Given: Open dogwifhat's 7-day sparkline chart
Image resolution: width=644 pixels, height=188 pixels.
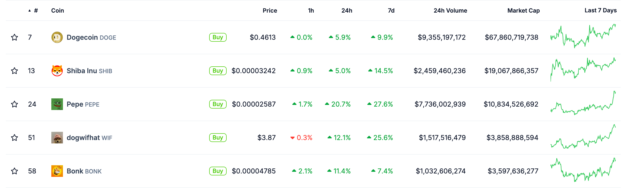Looking at the screenshot, I should (583, 137).
